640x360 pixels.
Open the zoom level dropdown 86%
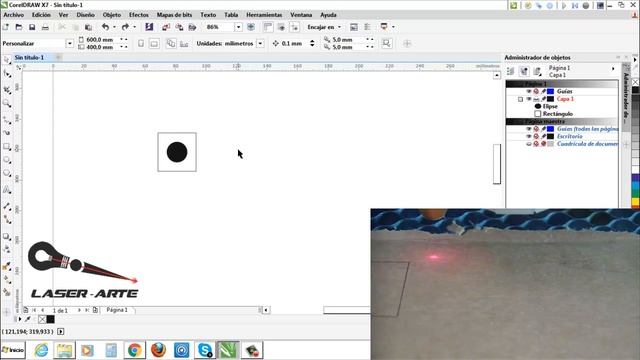point(238,27)
